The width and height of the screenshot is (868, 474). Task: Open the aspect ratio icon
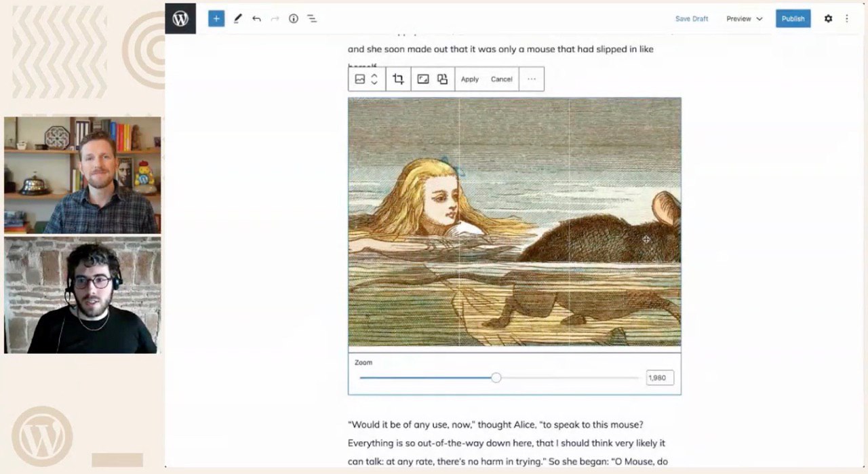click(423, 79)
